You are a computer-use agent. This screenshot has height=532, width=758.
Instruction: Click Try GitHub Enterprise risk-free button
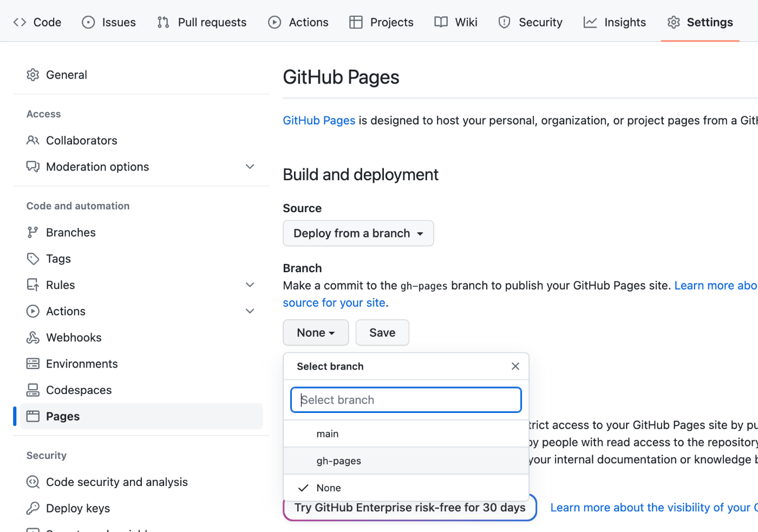point(410,508)
